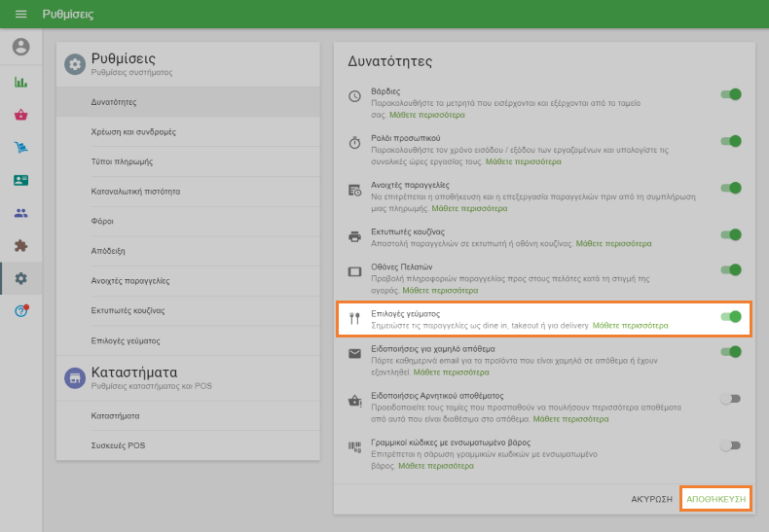Open the hamburger navigation menu
The height and width of the screenshot is (532, 769).
point(20,15)
